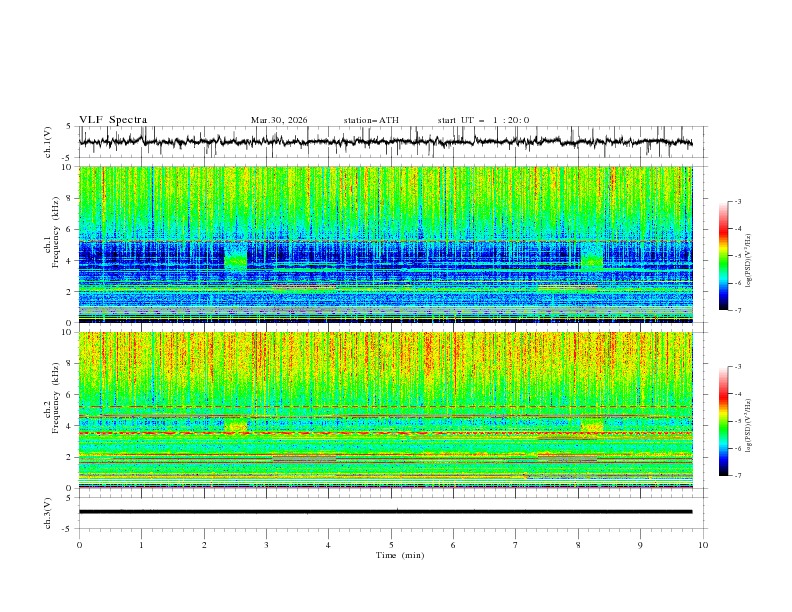
Task: Select the lower PSD color scale bar
Action: 723,421
